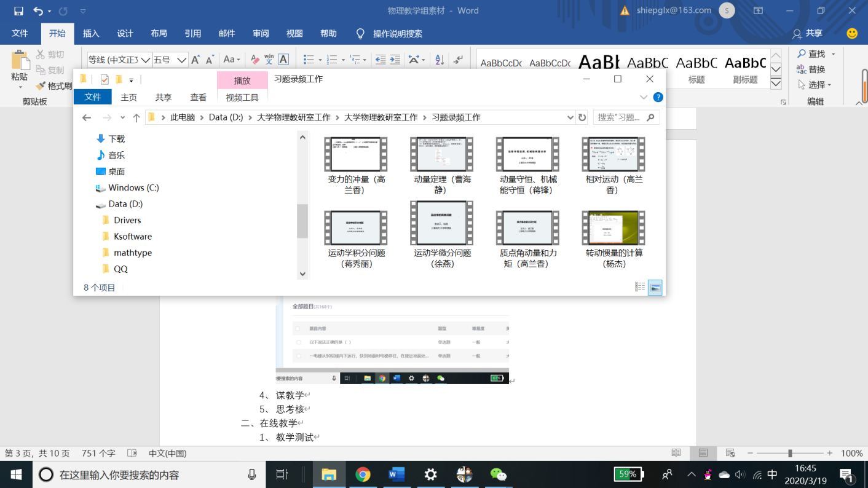The image size is (868, 488).
Task: Open the 视频工具 tab in Explorer
Action: 242,97
